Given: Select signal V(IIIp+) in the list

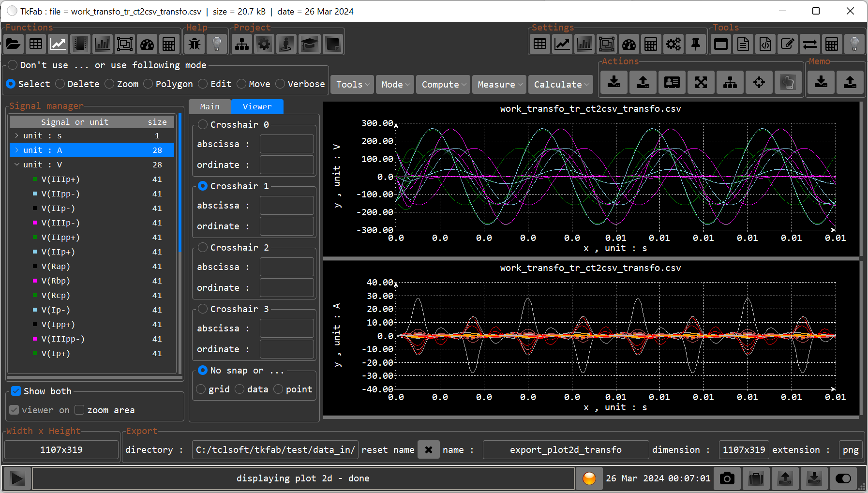Looking at the screenshot, I should pos(92,179).
